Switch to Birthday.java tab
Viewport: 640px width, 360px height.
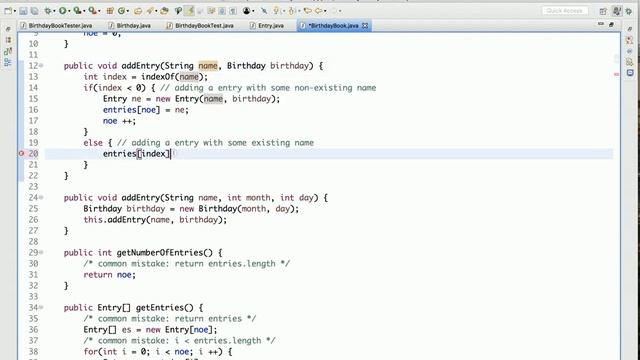point(129,25)
